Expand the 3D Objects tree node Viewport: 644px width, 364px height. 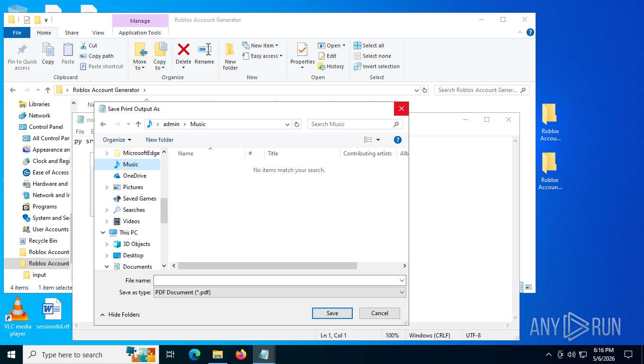pyautogui.click(x=107, y=244)
